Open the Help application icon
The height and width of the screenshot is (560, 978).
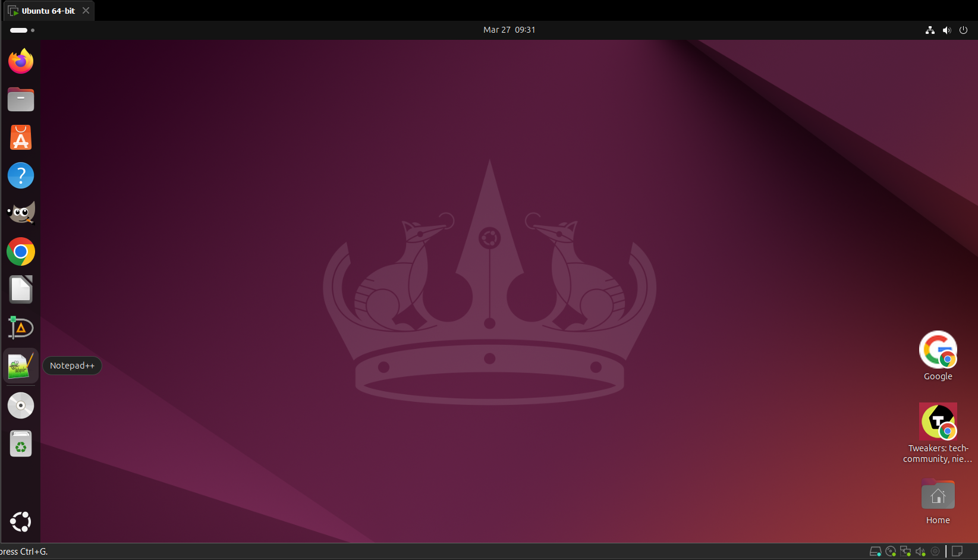21,175
